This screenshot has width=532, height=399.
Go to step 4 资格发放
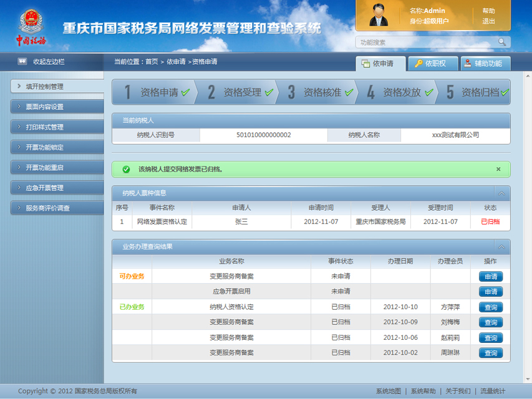(x=397, y=92)
